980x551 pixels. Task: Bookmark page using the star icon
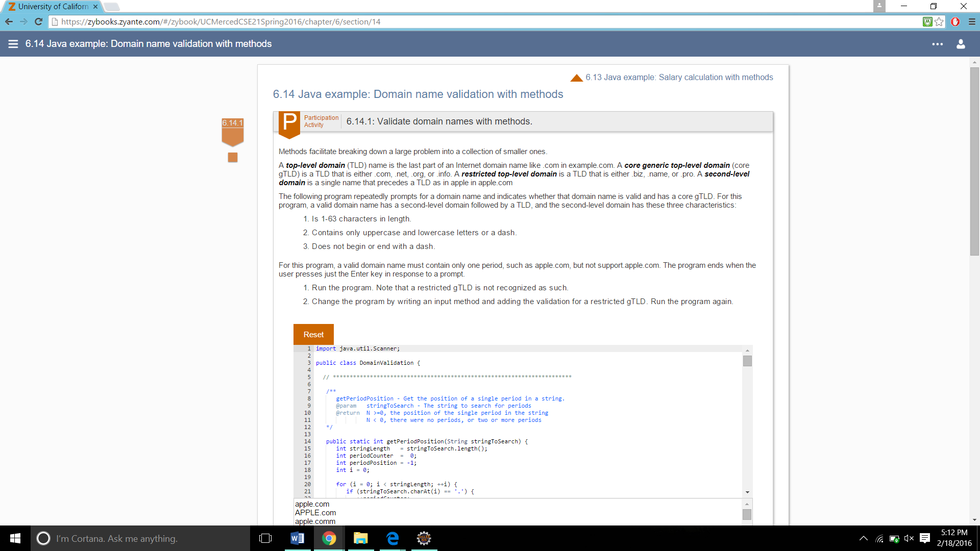[939, 21]
